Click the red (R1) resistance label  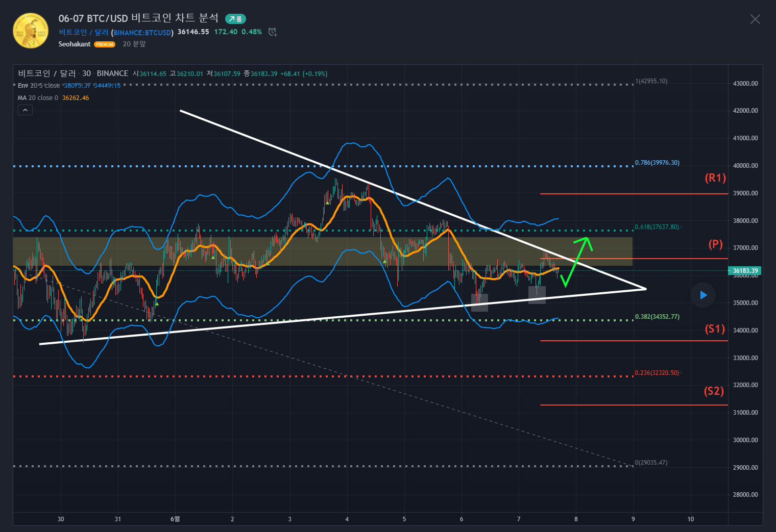click(715, 178)
